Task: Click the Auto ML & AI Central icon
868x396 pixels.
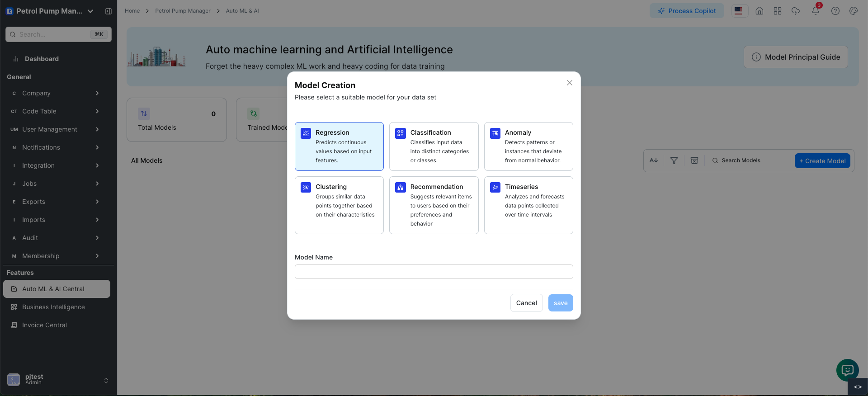Action: coord(14,289)
